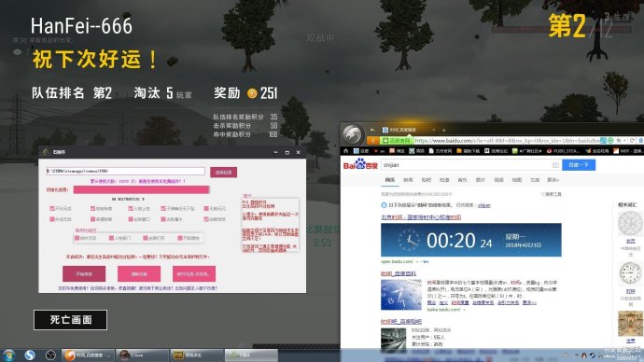Click the 死亡画面 death replay button
The width and height of the screenshot is (644, 362).
pos(70,320)
